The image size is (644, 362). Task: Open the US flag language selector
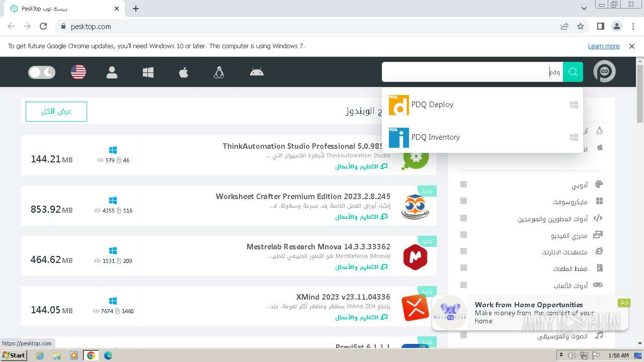coord(78,72)
